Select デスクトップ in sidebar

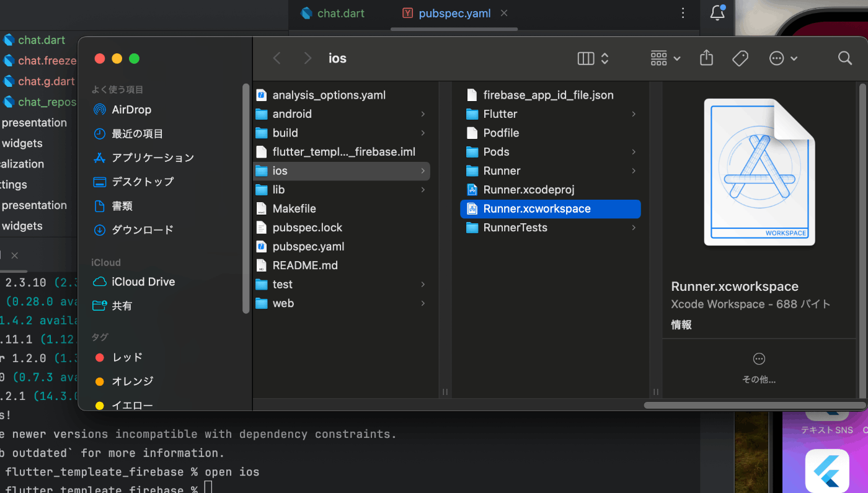tap(133, 182)
